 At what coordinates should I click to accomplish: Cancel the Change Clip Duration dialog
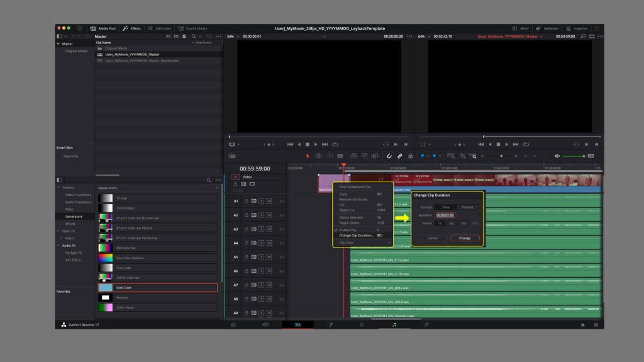click(433, 238)
